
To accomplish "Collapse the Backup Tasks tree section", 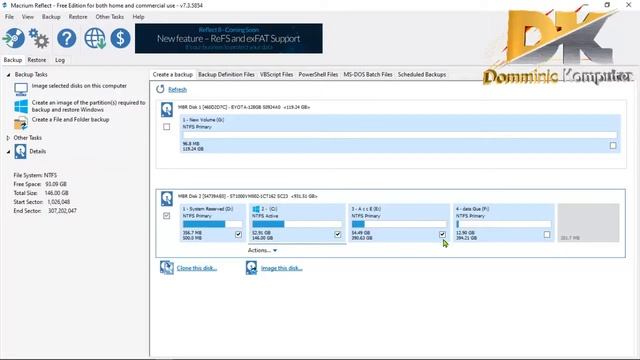I will (8, 75).
